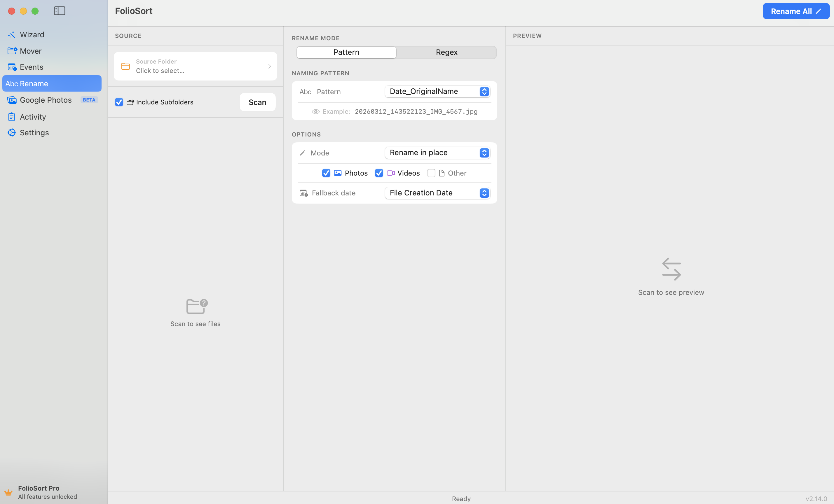This screenshot has width=834, height=504.
Task: Click the example filename text
Action: [x=416, y=112]
